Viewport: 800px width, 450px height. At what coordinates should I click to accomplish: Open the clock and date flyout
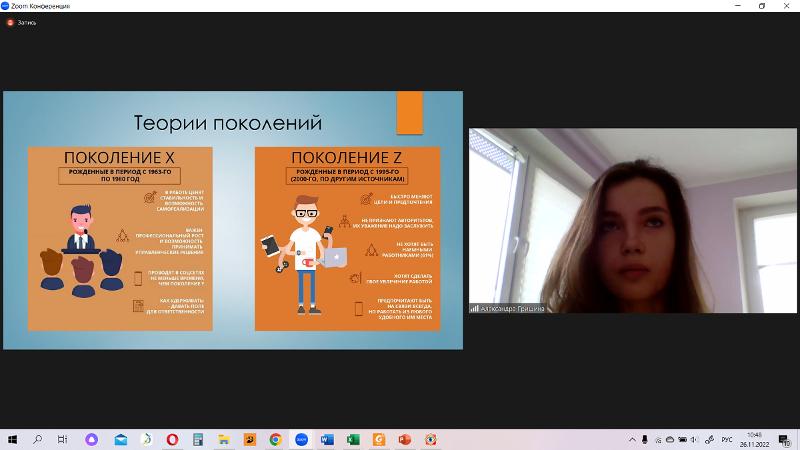pyautogui.click(x=755, y=439)
